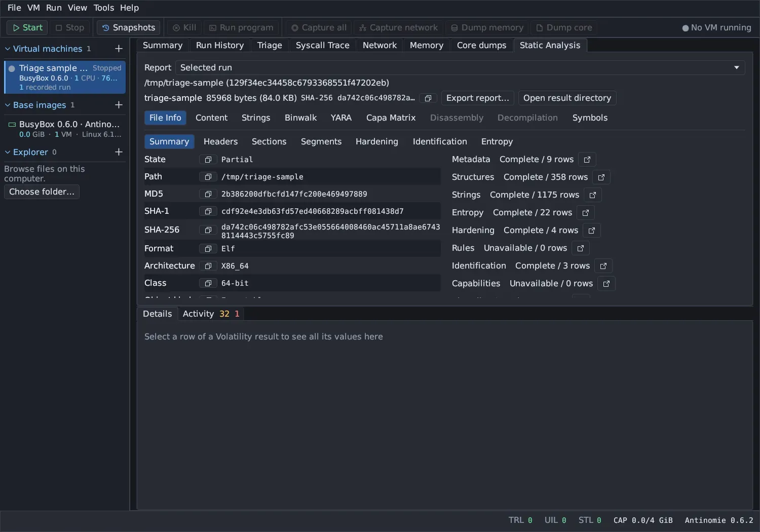760x532 pixels.
Task: Add a new virtual machine
Action: click(x=119, y=49)
